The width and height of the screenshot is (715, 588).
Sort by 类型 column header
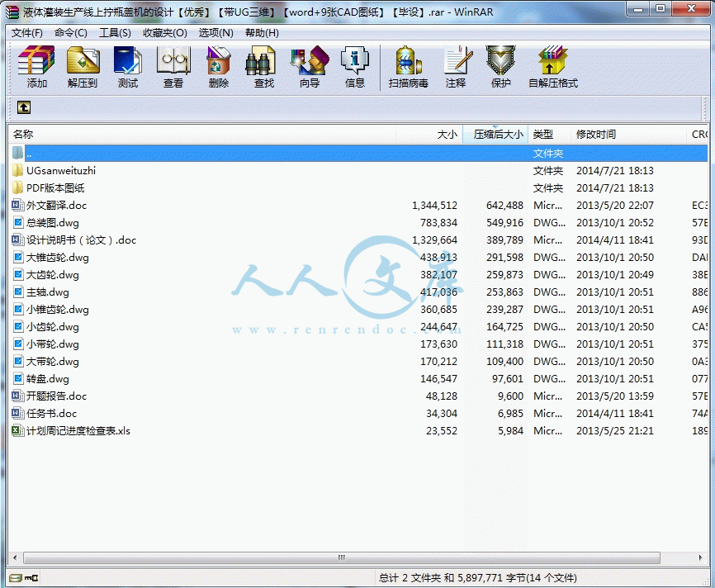tap(550, 134)
